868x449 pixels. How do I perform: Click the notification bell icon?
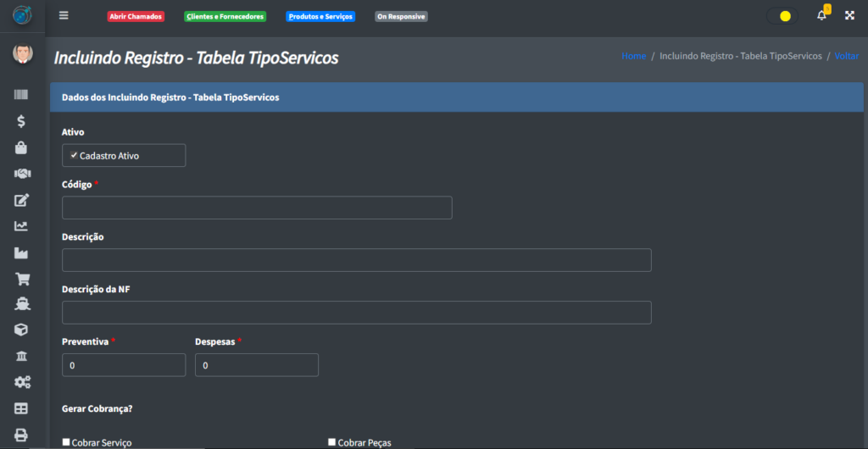pyautogui.click(x=821, y=15)
